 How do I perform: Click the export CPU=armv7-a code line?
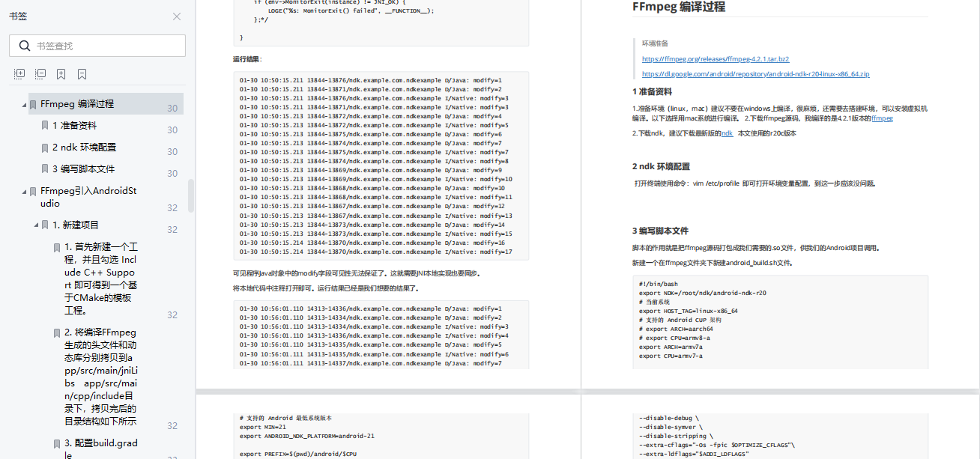click(671, 356)
